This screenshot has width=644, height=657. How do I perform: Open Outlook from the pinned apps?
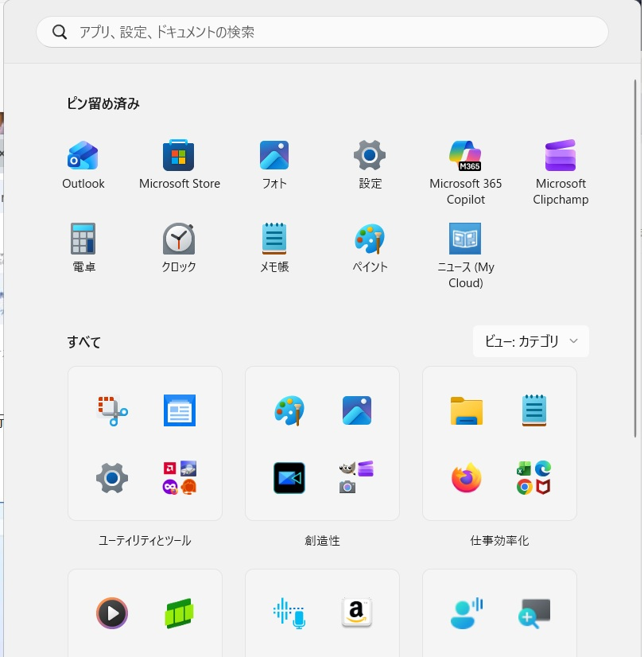pos(83,155)
